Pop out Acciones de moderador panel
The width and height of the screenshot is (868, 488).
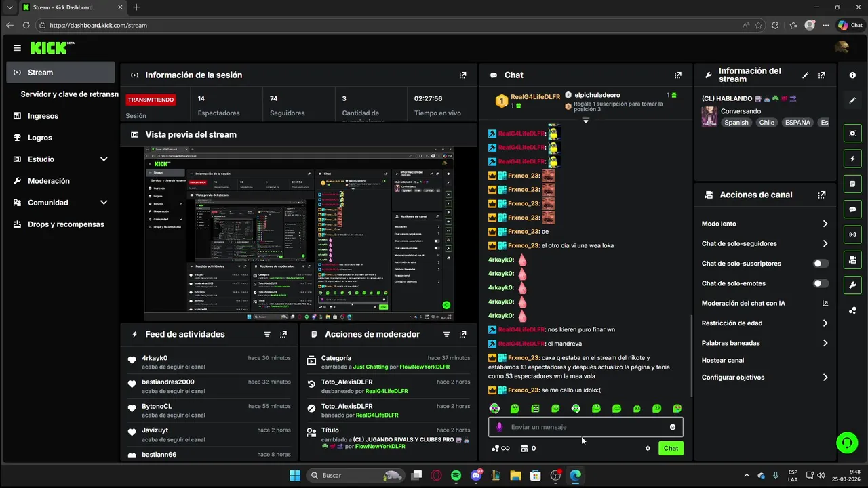coord(462,334)
